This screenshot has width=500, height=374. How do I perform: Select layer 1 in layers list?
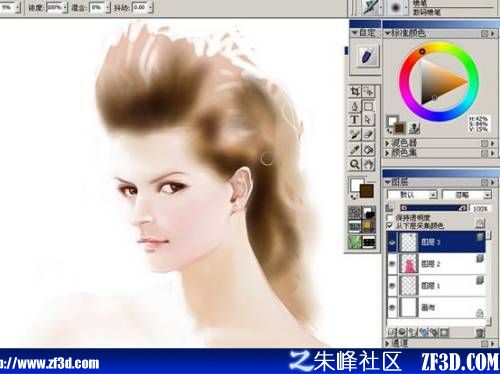tap(437, 286)
